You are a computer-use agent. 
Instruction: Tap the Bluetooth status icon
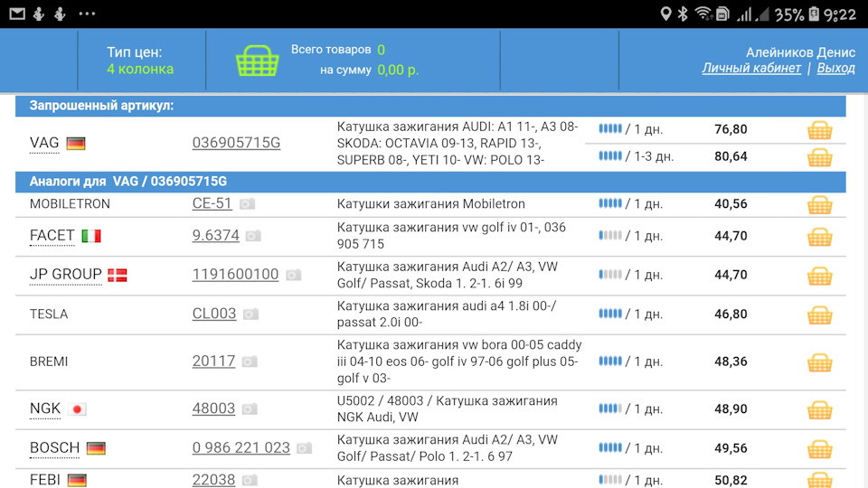[683, 14]
